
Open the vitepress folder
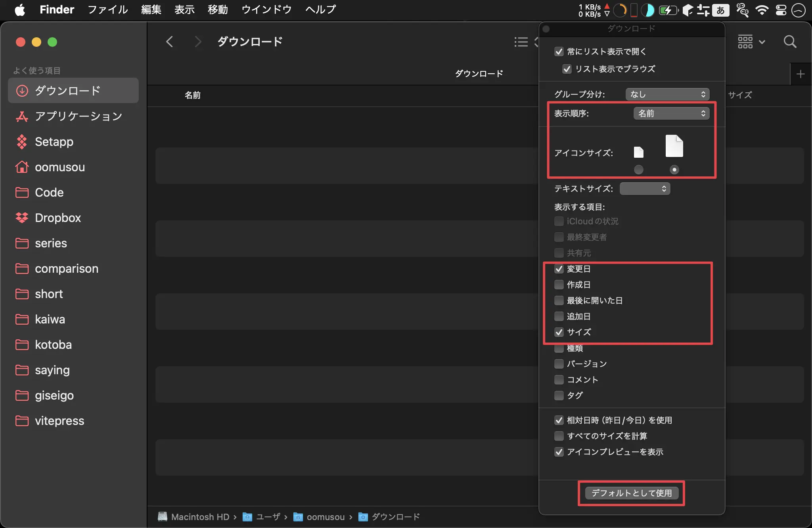73,421
